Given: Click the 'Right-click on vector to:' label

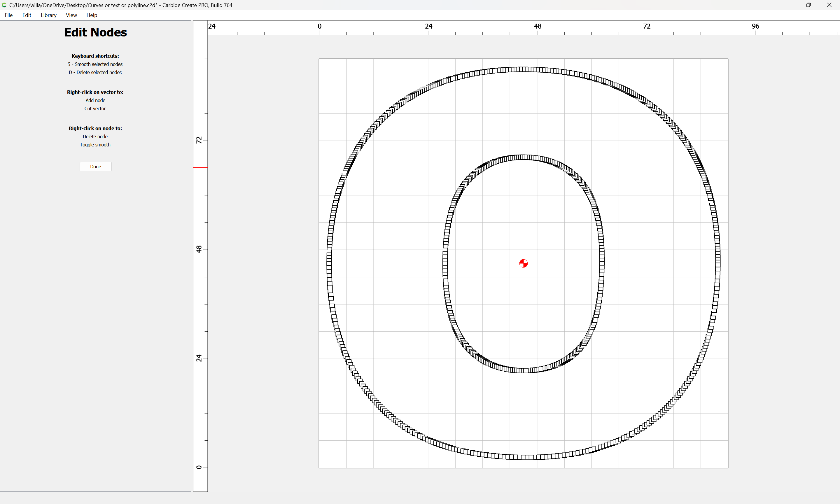Looking at the screenshot, I should (x=95, y=92).
